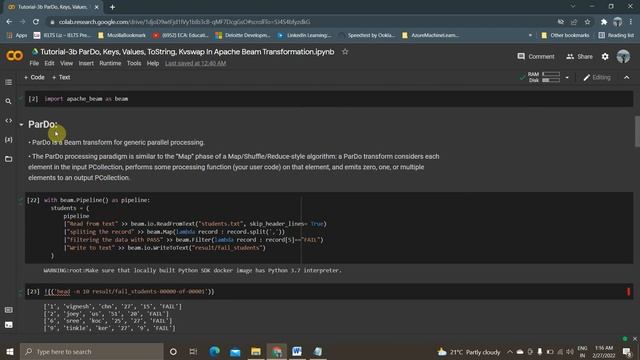This screenshot has height=360, width=640.
Task: Open the variables inspector sidebar icon
Action: coord(8,140)
